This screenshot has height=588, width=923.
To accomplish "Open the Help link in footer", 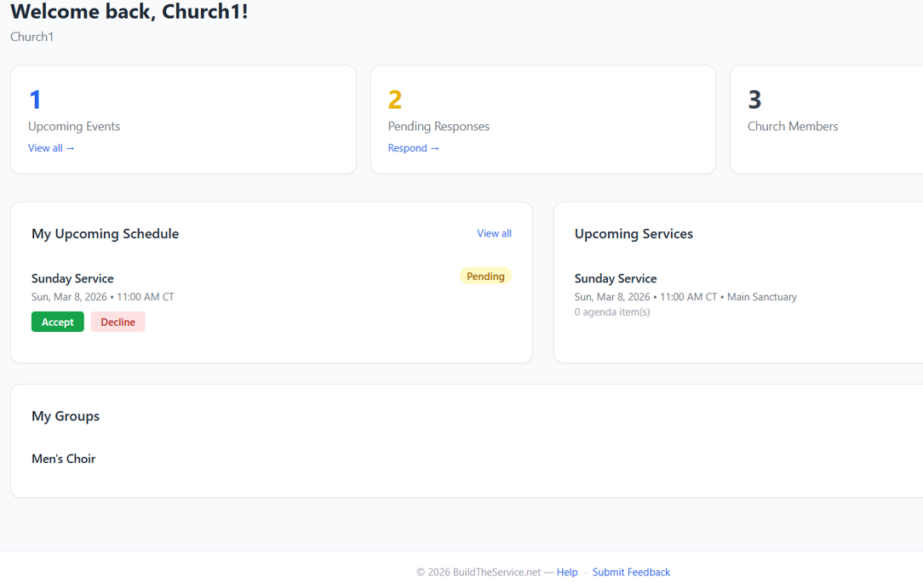I will [x=567, y=572].
